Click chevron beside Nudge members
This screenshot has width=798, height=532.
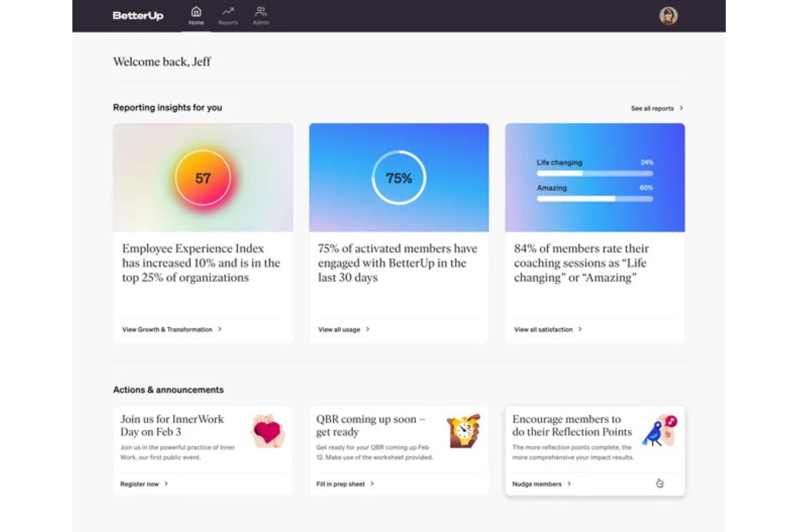click(x=569, y=483)
